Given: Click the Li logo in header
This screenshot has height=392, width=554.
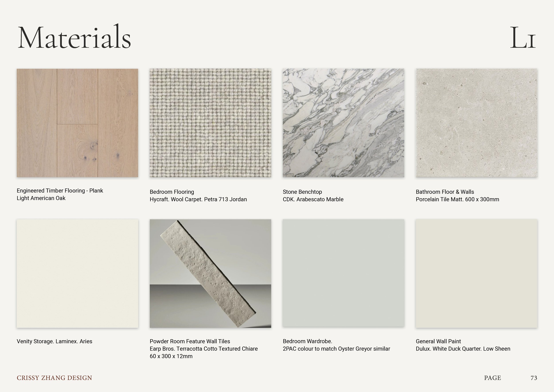Looking at the screenshot, I should click(523, 39).
